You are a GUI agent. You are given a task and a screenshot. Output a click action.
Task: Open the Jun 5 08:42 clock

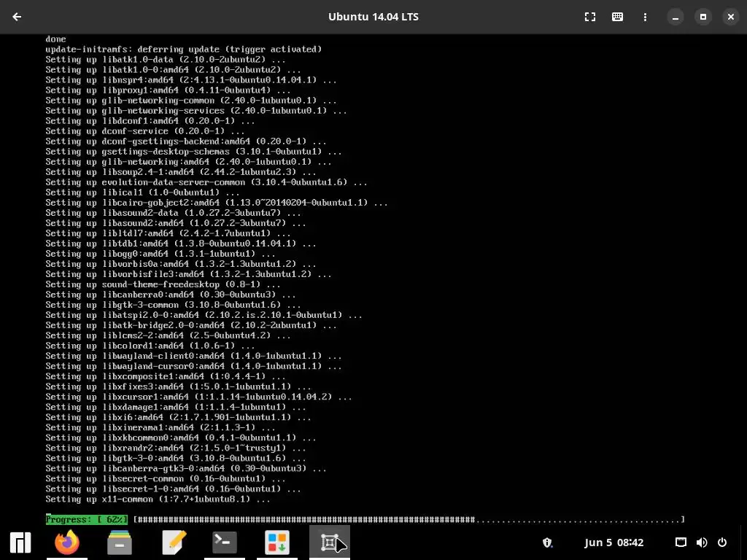614,542
